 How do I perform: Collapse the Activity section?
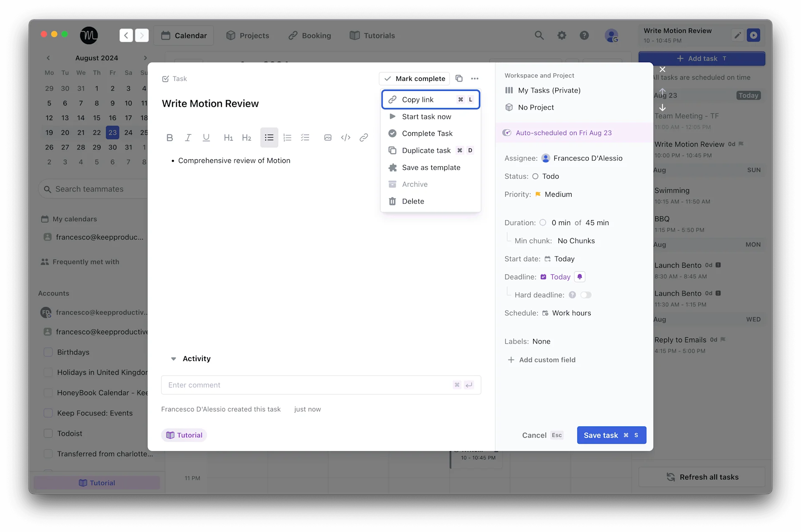pyautogui.click(x=174, y=359)
